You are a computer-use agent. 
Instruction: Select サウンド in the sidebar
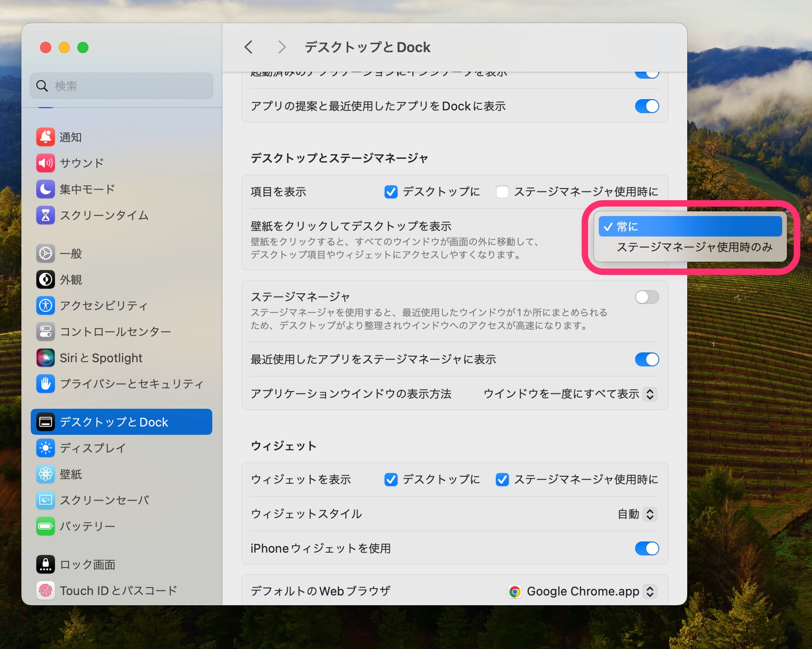click(122, 163)
